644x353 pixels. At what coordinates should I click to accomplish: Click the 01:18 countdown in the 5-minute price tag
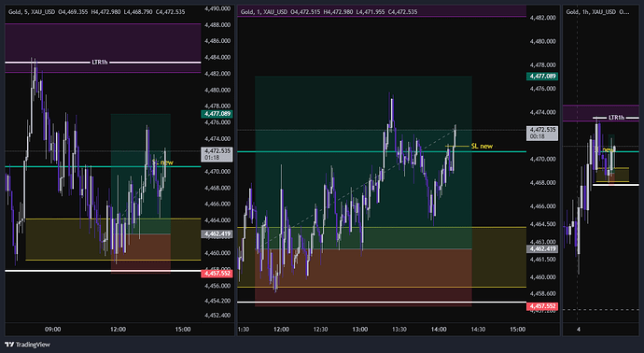pyautogui.click(x=212, y=158)
